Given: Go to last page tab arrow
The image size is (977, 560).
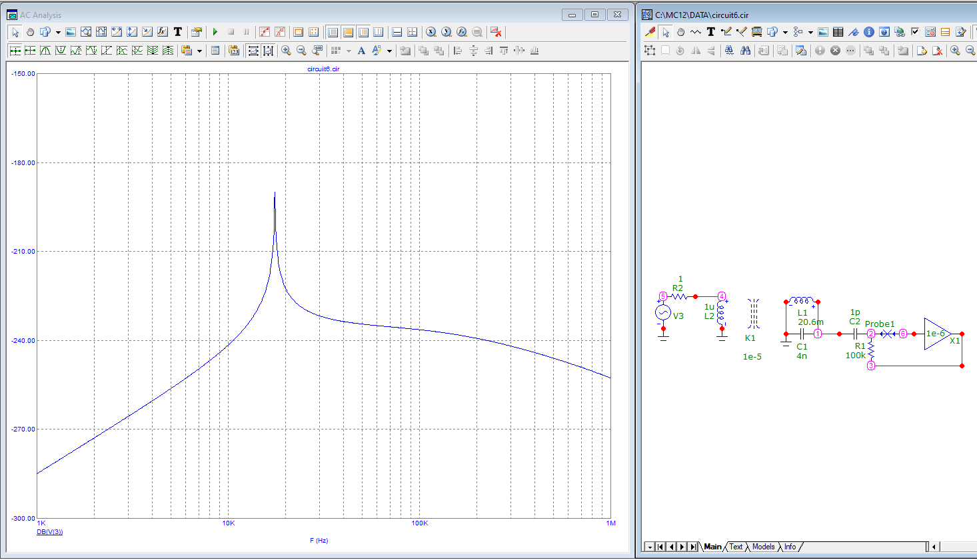Looking at the screenshot, I should [693, 547].
